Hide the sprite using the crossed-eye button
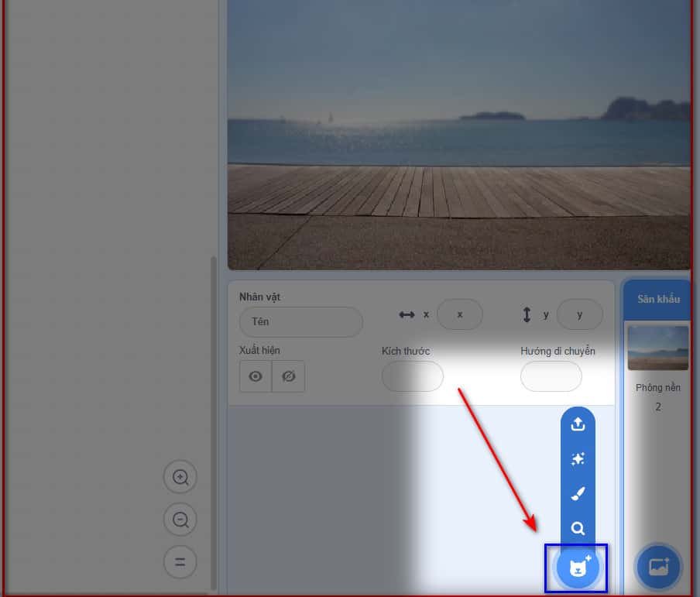The height and width of the screenshot is (597, 700). [289, 376]
